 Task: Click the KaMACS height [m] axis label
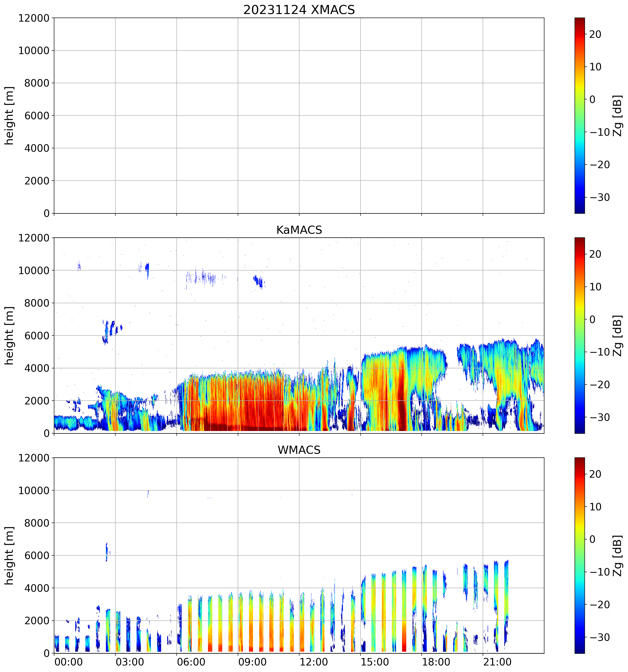[x=9, y=335]
